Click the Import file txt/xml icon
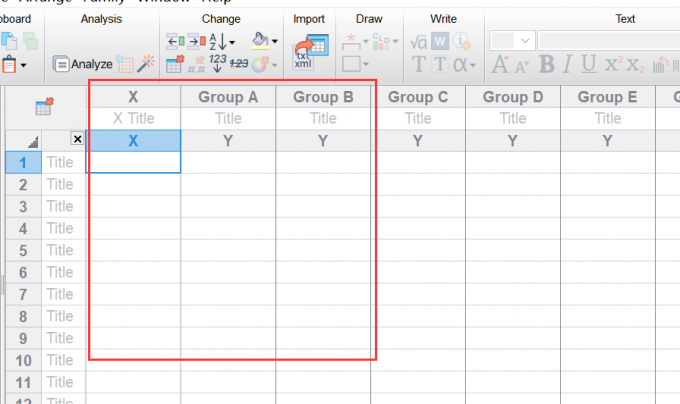 [x=311, y=52]
